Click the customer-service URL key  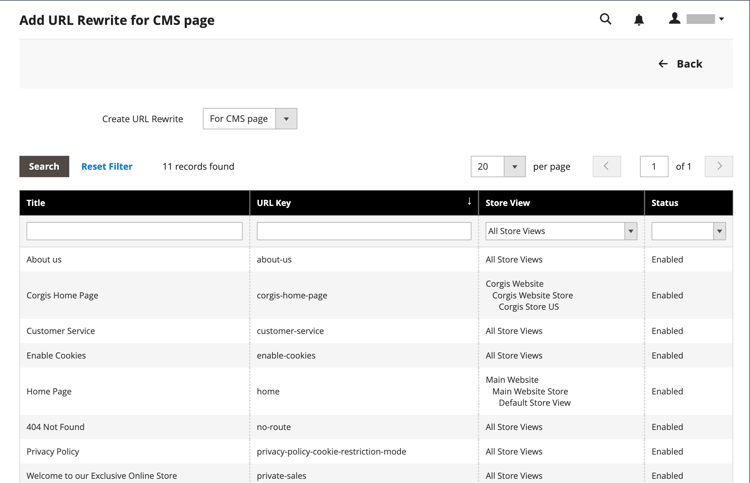[x=290, y=331]
